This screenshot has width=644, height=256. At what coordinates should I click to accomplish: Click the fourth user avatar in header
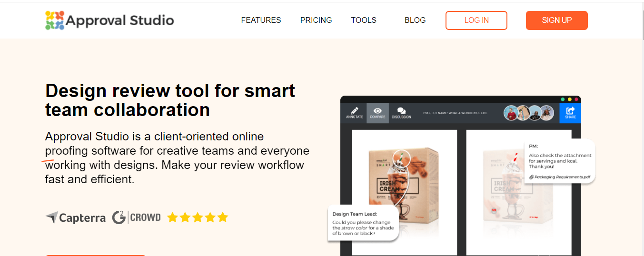(x=546, y=113)
